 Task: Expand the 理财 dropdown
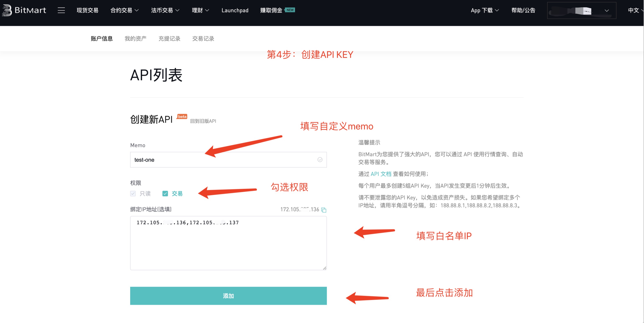coord(200,10)
